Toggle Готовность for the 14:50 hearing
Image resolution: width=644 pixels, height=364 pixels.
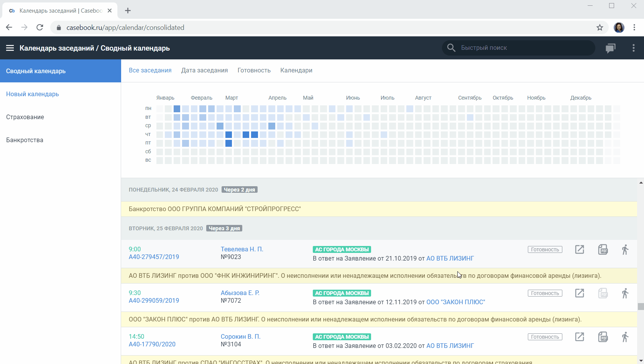pos(545,337)
